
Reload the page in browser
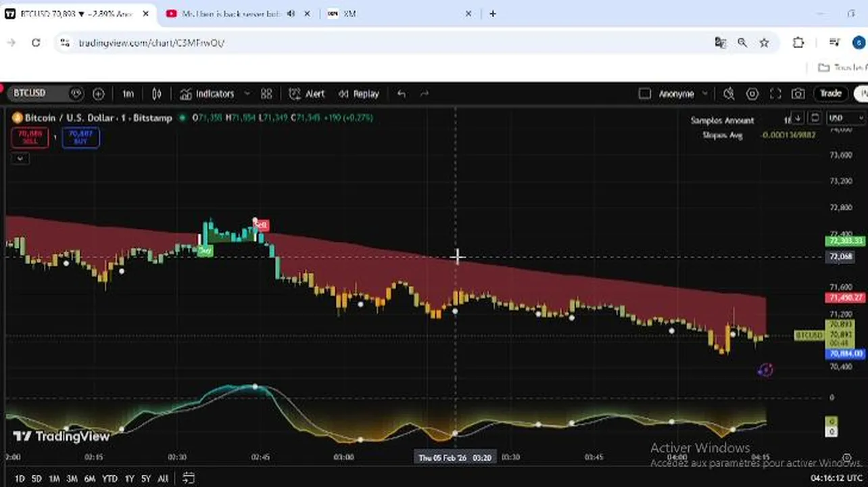tap(36, 43)
